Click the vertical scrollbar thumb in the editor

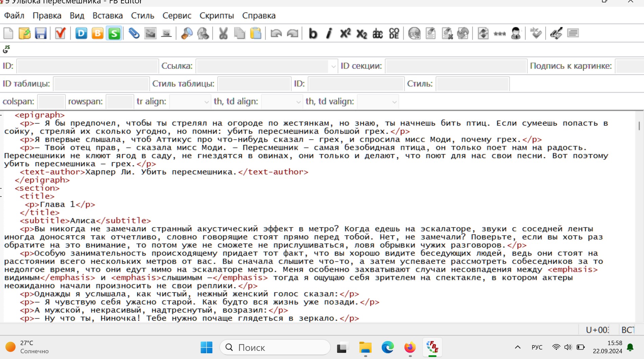(639, 126)
